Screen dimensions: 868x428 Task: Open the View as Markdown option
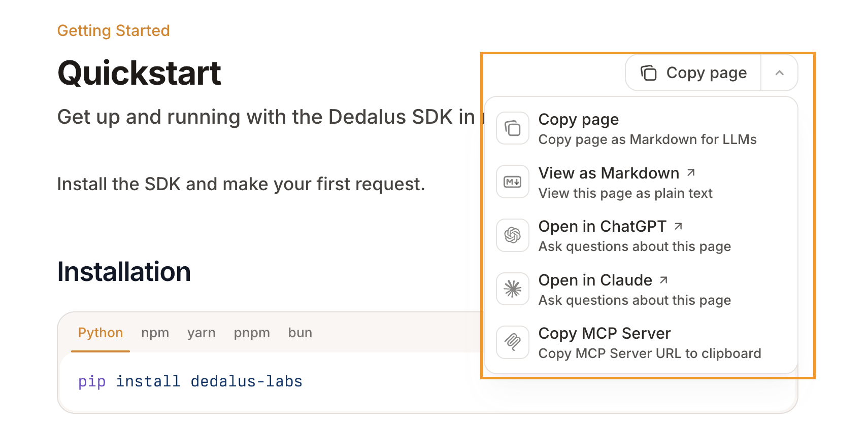point(609,173)
